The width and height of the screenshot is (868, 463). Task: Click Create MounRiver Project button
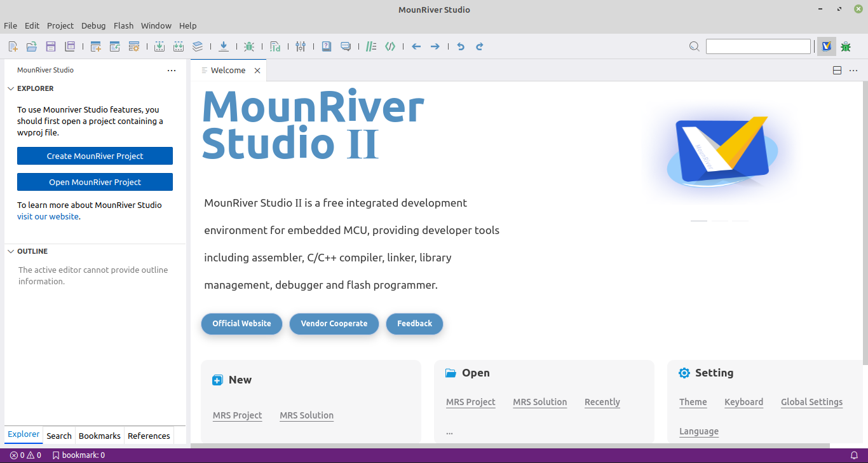[95, 156]
